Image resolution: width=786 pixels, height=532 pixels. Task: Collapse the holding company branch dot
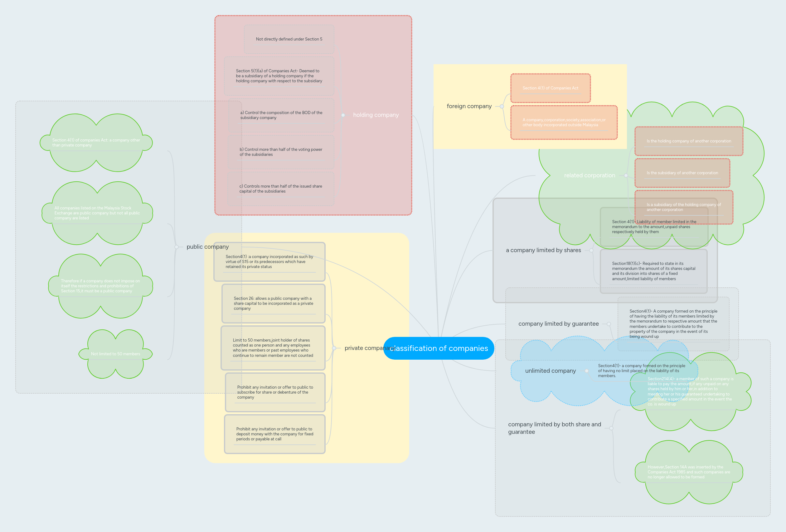(x=344, y=115)
